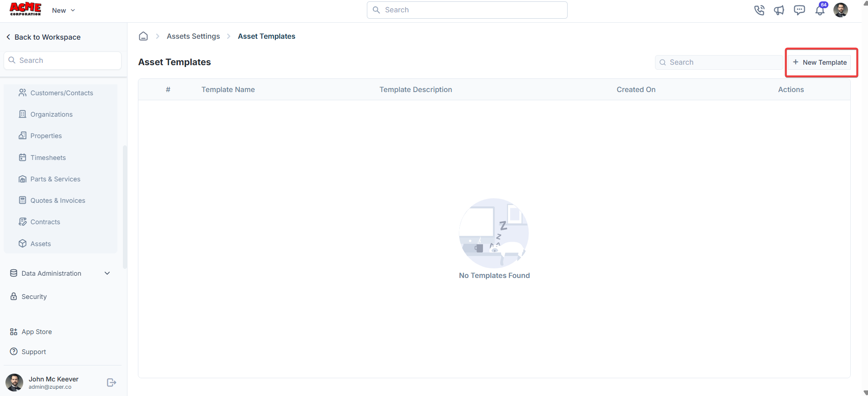The height and width of the screenshot is (396, 868).
Task: Click the App Store grid icon
Action: coord(14,332)
